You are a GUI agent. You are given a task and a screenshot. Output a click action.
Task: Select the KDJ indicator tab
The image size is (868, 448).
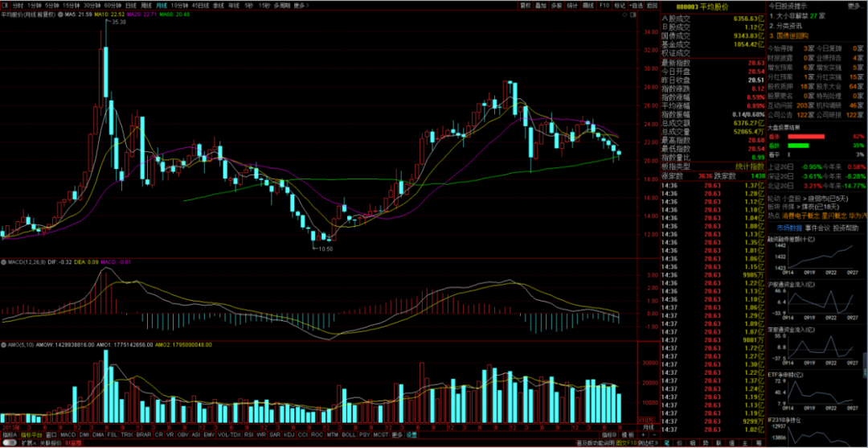pos(289,434)
